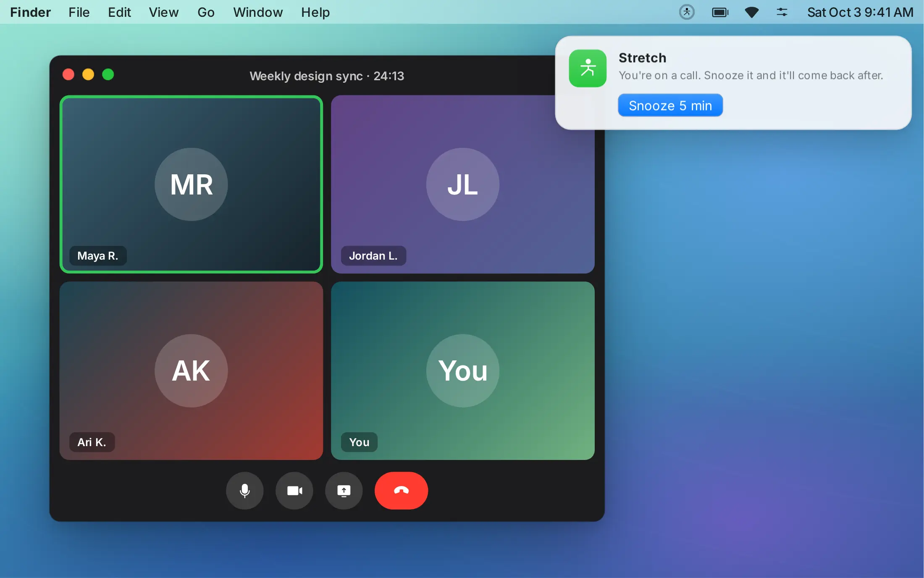The height and width of the screenshot is (578, 924).
Task: Open the Window menu
Action: [x=258, y=12]
